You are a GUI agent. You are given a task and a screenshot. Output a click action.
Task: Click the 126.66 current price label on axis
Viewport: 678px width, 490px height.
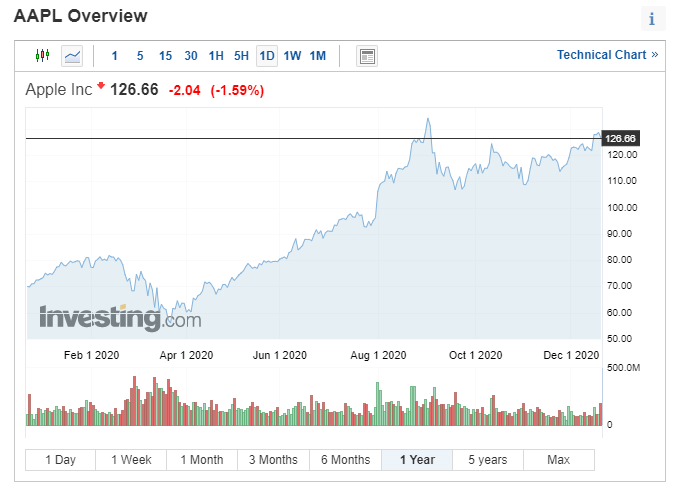[x=621, y=138]
